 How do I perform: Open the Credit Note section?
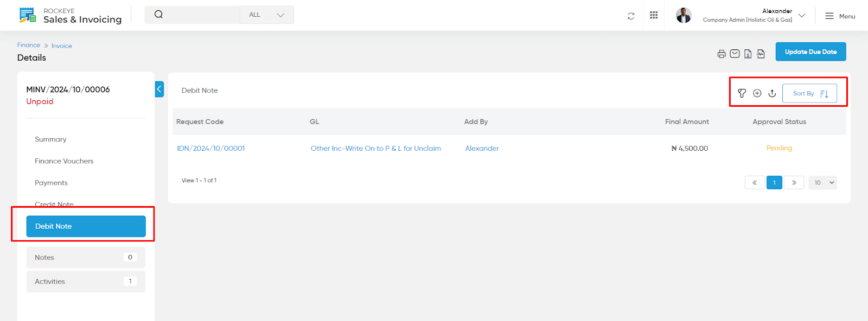click(x=54, y=204)
